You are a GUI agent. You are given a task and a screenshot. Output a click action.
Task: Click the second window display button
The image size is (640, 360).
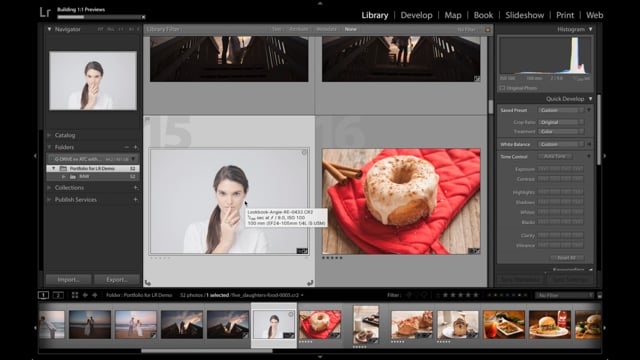(x=58, y=295)
